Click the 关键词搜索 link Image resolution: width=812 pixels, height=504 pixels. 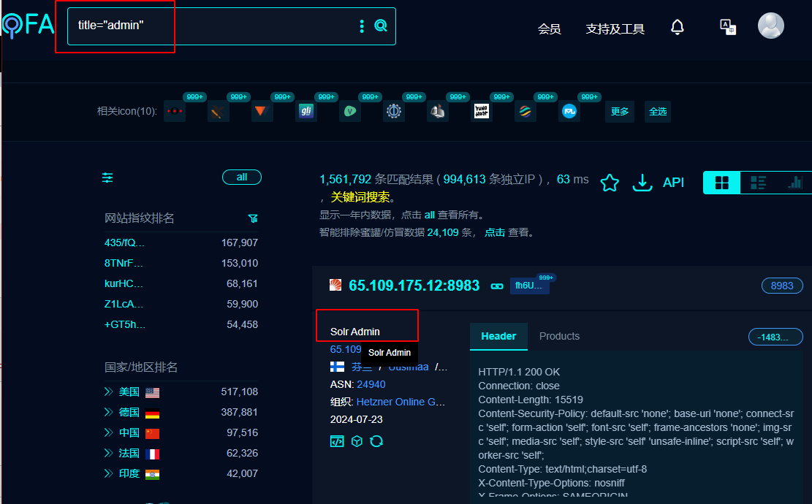click(362, 197)
